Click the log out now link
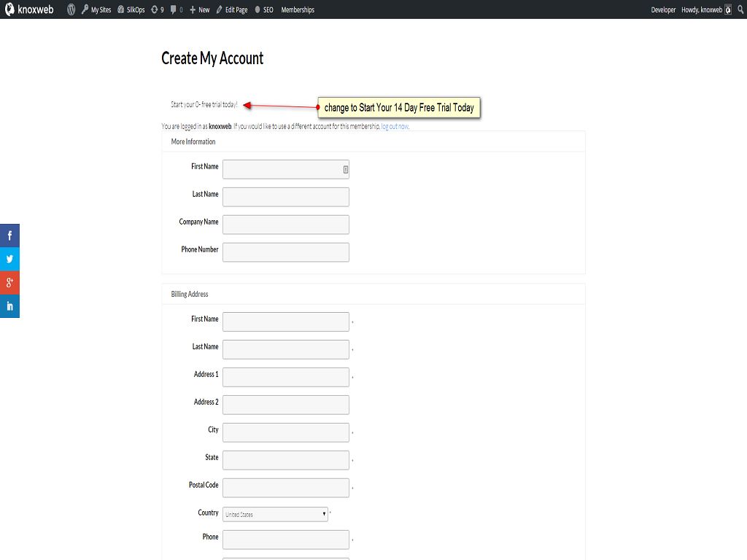This screenshot has height=560, width=747. click(395, 126)
